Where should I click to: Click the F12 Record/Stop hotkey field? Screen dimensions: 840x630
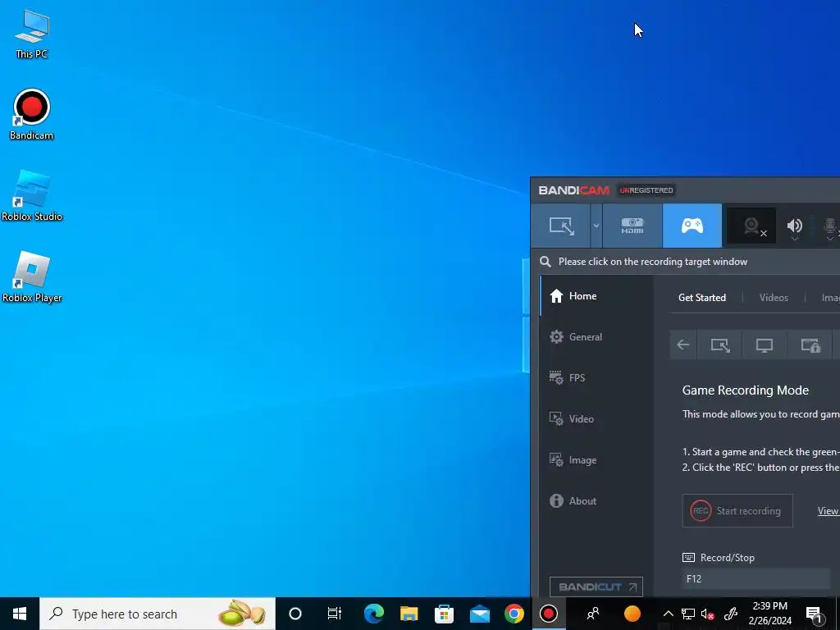click(756, 578)
